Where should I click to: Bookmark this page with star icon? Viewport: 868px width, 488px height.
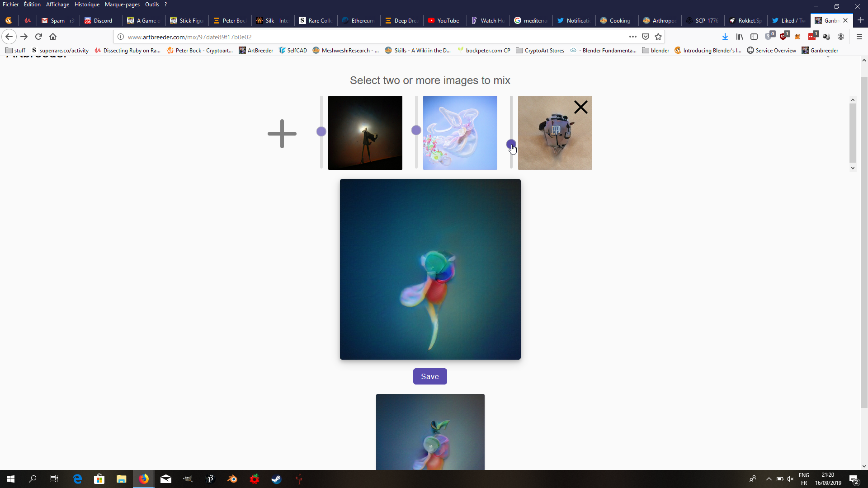pyautogui.click(x=658, y=37)
